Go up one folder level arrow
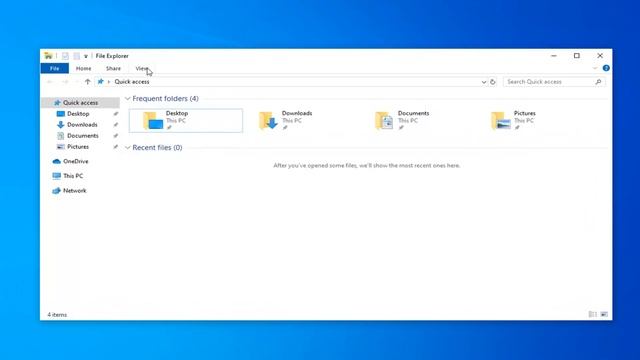Image resolution: width=640 pixels, height=360 pixels. [87, 82]
